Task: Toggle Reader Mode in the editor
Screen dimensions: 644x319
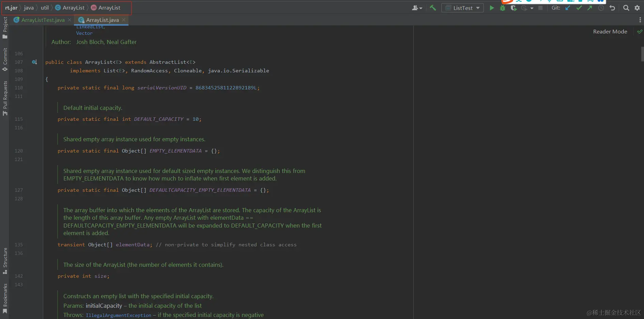Action: click(610, 31)
